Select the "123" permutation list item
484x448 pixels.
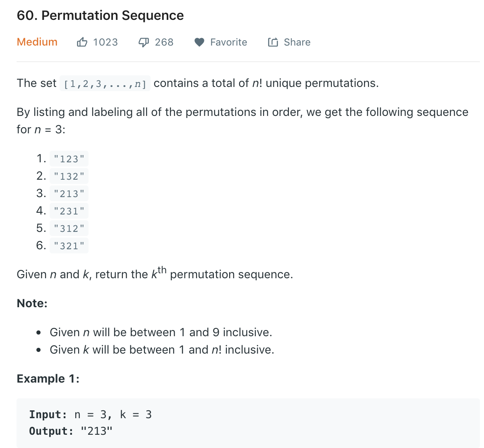(69, 159)
